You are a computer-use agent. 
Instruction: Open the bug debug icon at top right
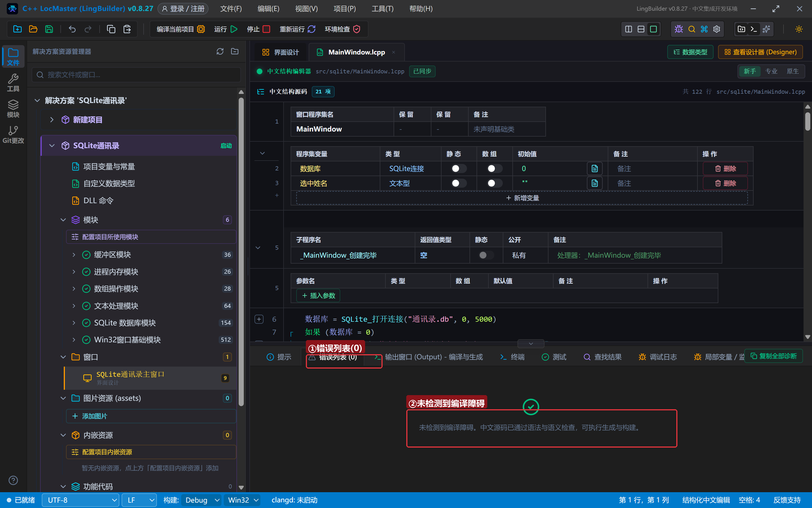pyautogui.click(x=679, y=29)
